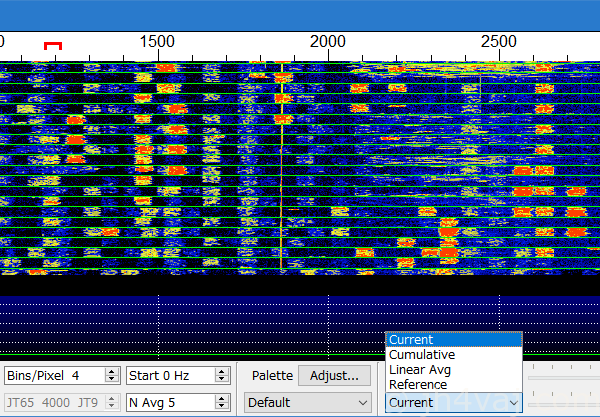
Task: Click the red Rx frequency marker on scale
Action: click(53, 45)
